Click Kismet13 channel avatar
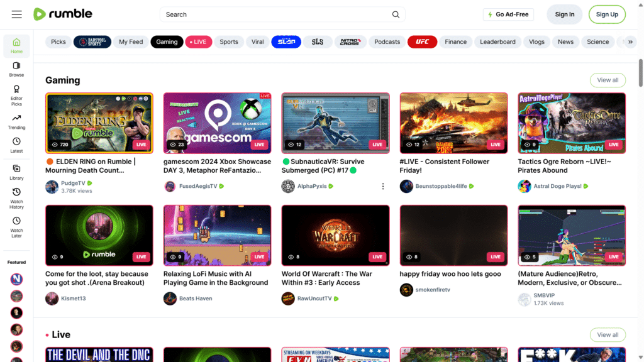Image resolution: width=644 pixels, height=362 pixels. click(x=52, y=299)
